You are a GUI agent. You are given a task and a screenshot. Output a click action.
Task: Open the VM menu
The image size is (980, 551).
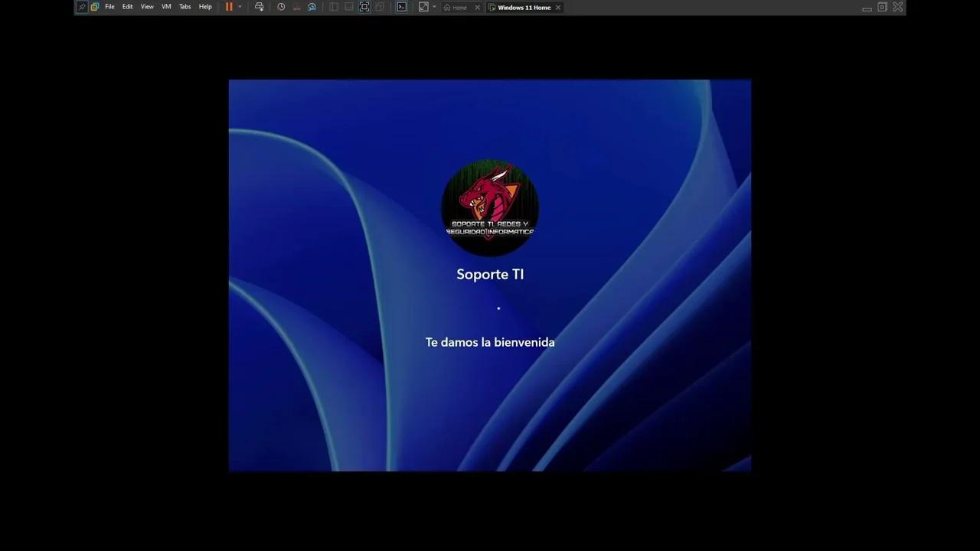tap(165, 7)
